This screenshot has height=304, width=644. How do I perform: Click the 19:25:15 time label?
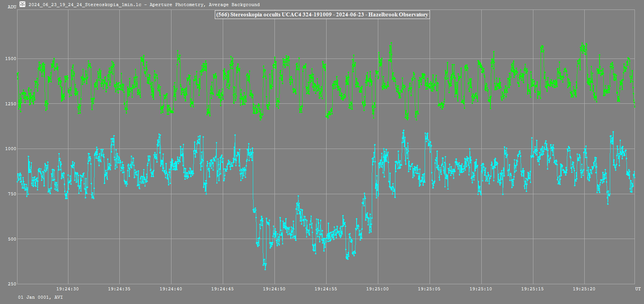point(532,289)
